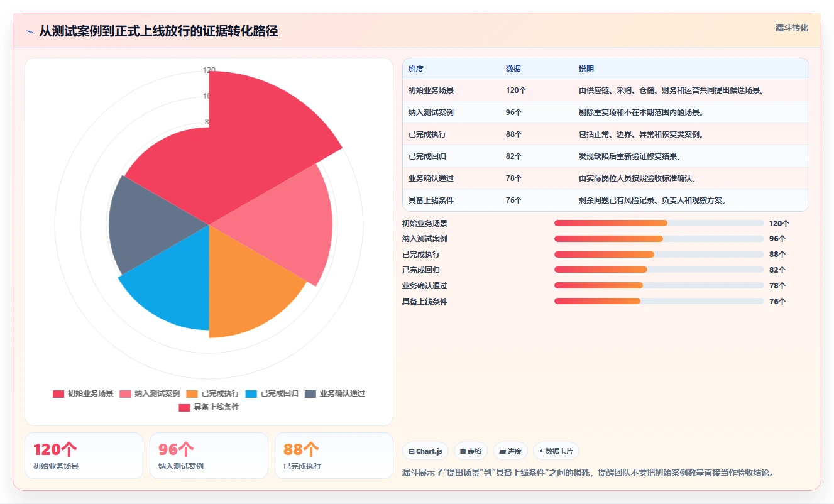Click the 已完成回归 progress bar
The height and width of the screenshot is (504, 834).
(659, 270)
